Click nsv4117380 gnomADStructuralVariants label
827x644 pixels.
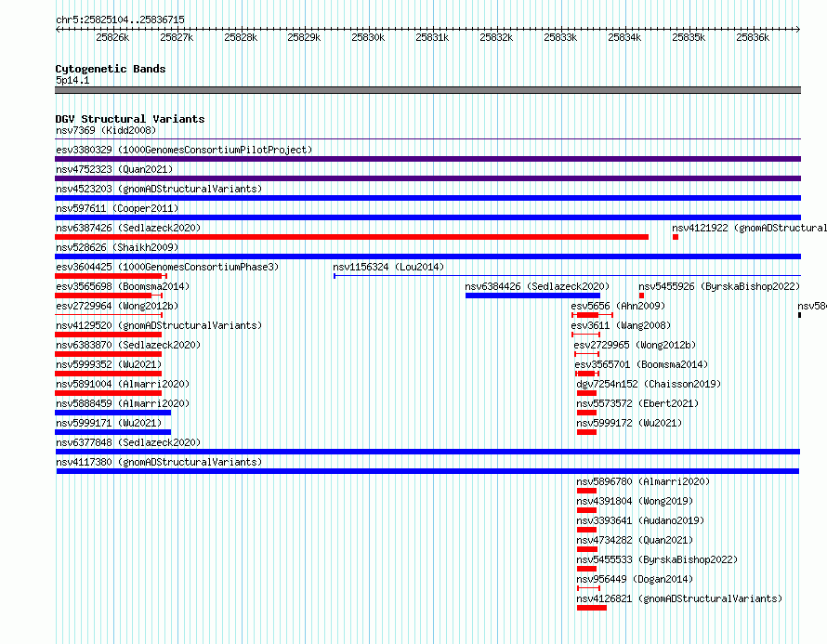(x=159, y=462)
